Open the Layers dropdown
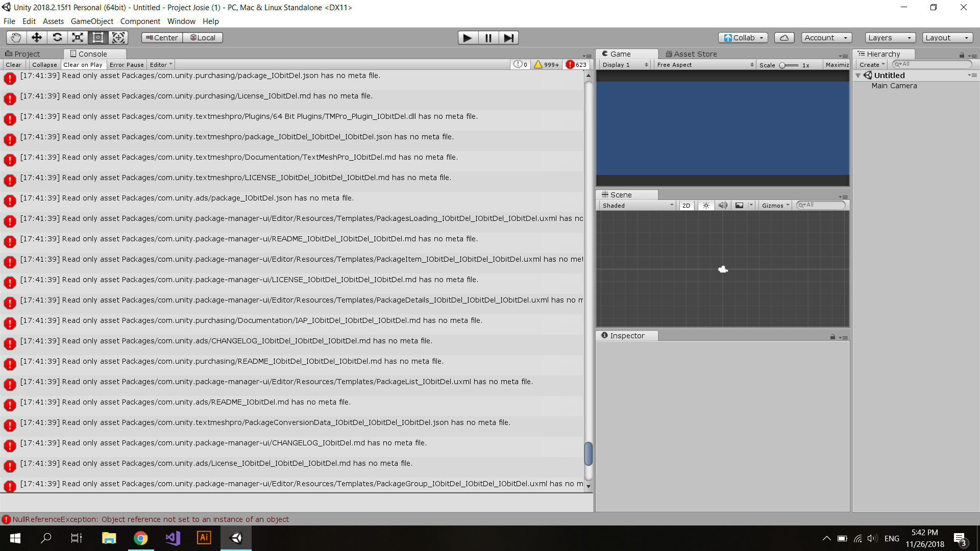Screen dimensions: 980x551 click(890, 38)
